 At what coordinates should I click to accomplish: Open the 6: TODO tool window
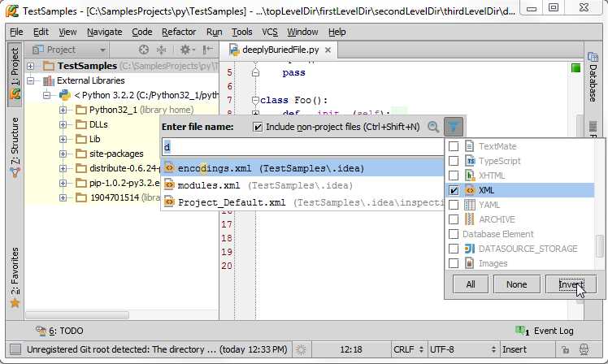click(59, 331)
